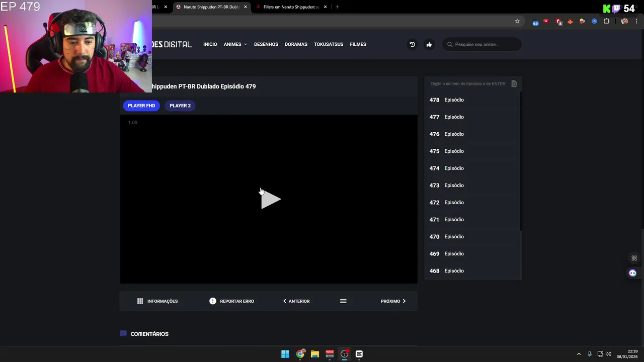Open the taskbar clock showing 22:39
Screen dimensions: 644x362
[x=627, y=354]
